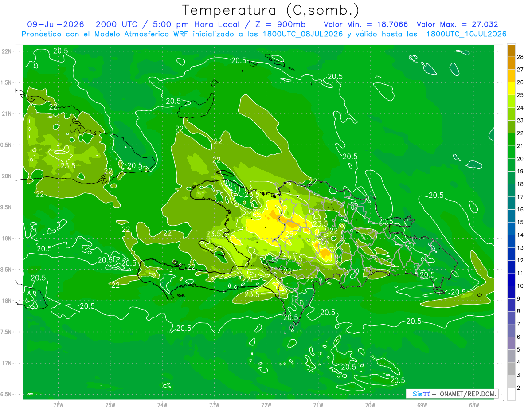Click the '20N' latitude axis label
The width and height of the screenshot is (532, 411).
pyautogui.click(x=7, y=176)
